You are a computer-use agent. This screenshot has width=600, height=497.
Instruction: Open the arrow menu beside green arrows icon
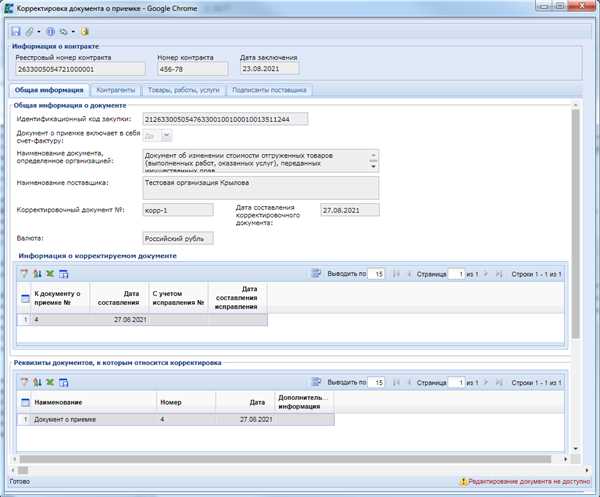[73, 32]
